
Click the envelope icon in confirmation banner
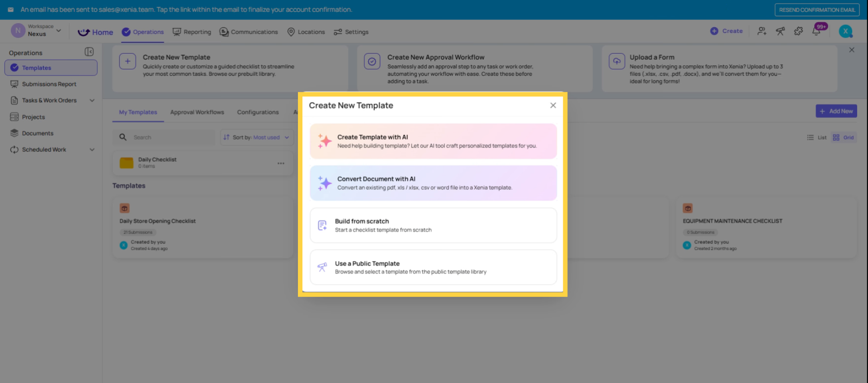click(x=11, y=9)
